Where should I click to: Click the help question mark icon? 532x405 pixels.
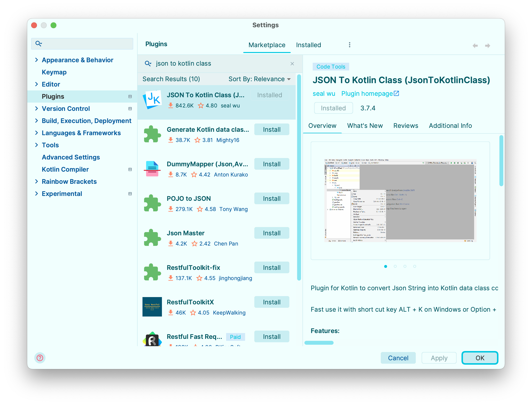(x=40, y=358)
